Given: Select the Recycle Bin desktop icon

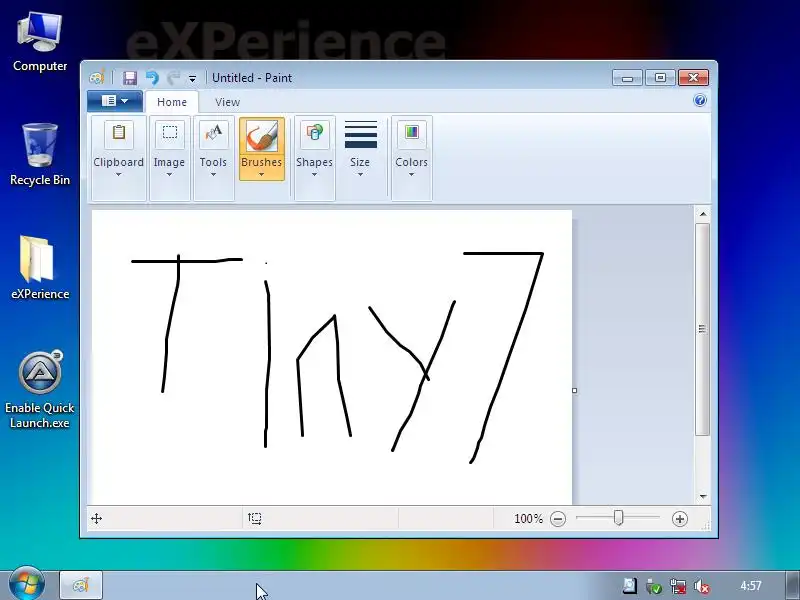Looking at the screenshot, I should click(40, 155).
